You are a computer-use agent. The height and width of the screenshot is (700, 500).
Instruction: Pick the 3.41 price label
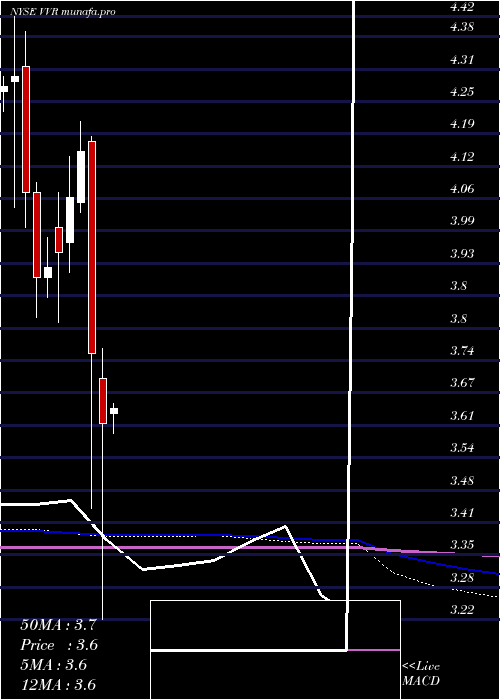coord(462,513)
